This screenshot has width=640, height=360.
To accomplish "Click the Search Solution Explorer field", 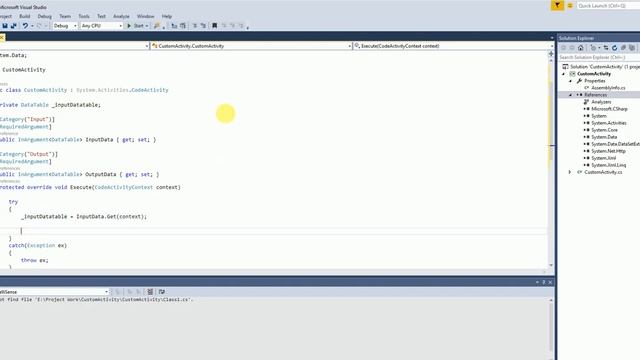I will 599,58.
